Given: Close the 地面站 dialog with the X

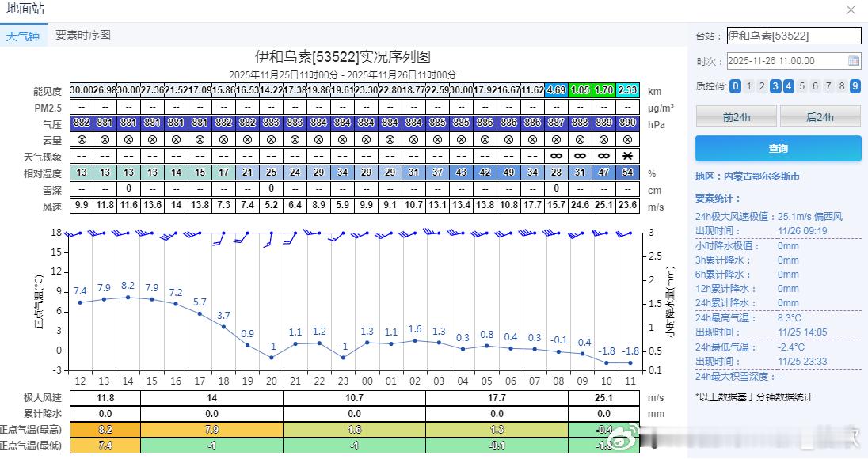Looking at the screenshot, I should (x=851, y=9).
